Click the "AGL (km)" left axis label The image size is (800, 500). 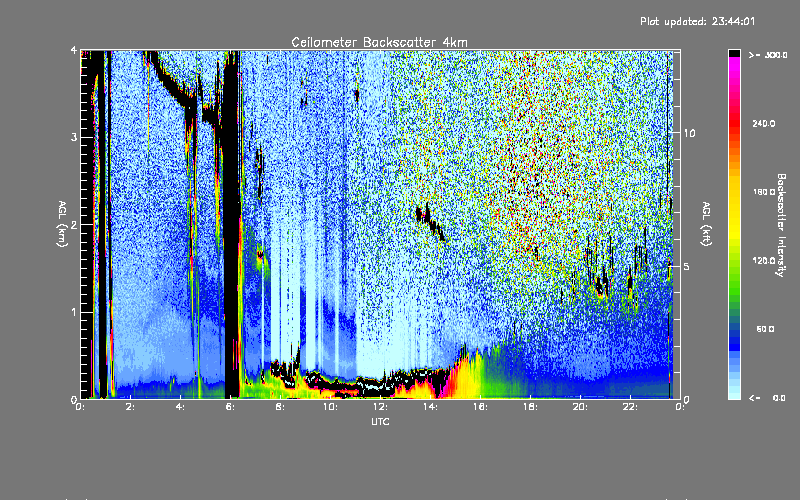point(62,224)
